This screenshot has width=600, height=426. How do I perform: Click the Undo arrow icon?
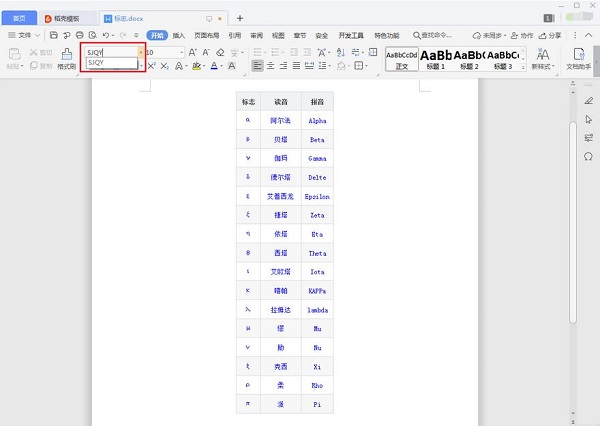(106, 35)
